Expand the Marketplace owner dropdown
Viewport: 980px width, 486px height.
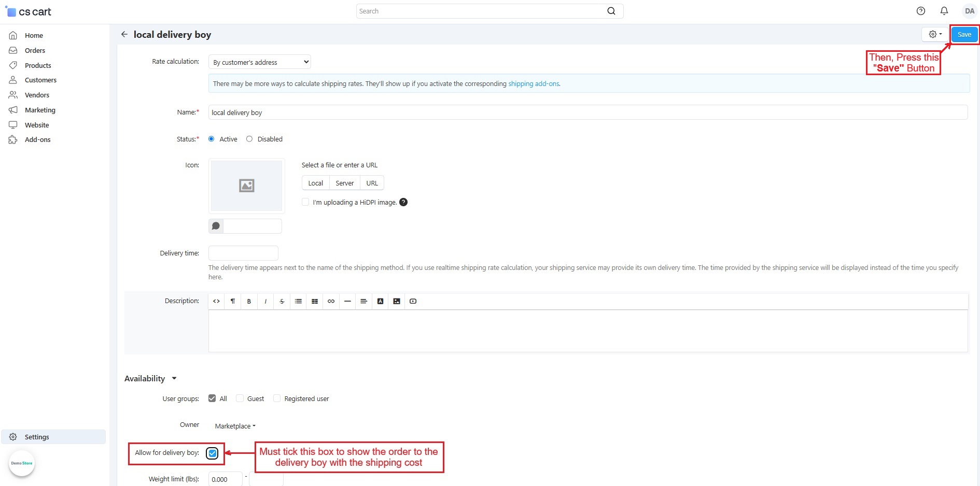click(x=235, y=426)
